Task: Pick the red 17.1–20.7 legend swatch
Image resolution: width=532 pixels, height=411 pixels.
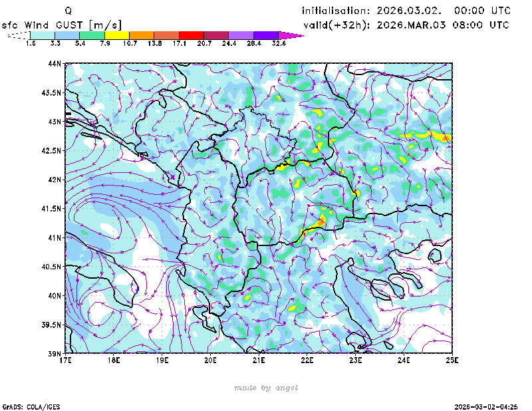Action: coord(192,35)
